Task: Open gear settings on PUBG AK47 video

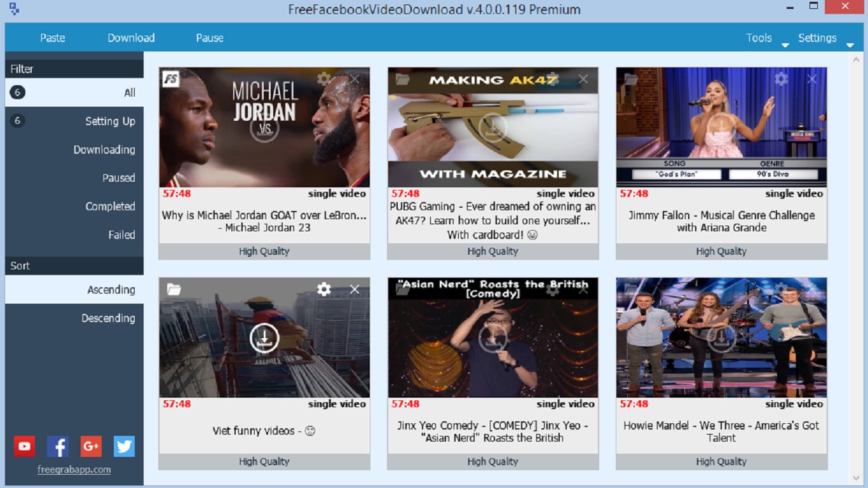Action: click(553, 79)
